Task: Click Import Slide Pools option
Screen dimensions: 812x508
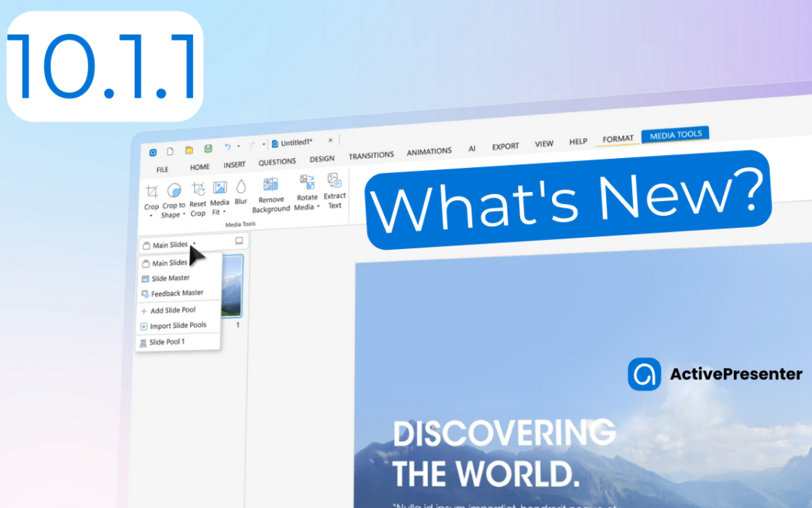Action: point(177,326)
